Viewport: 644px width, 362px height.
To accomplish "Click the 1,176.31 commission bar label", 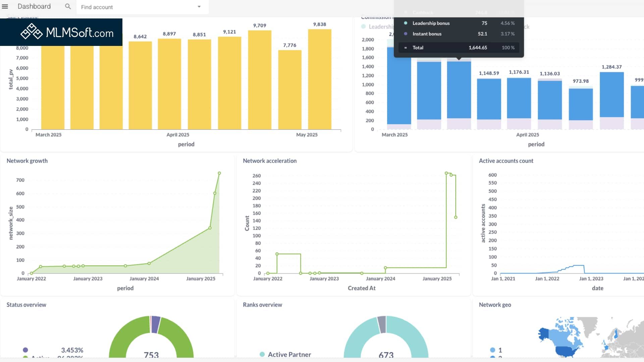I will [x=519, y=72].
